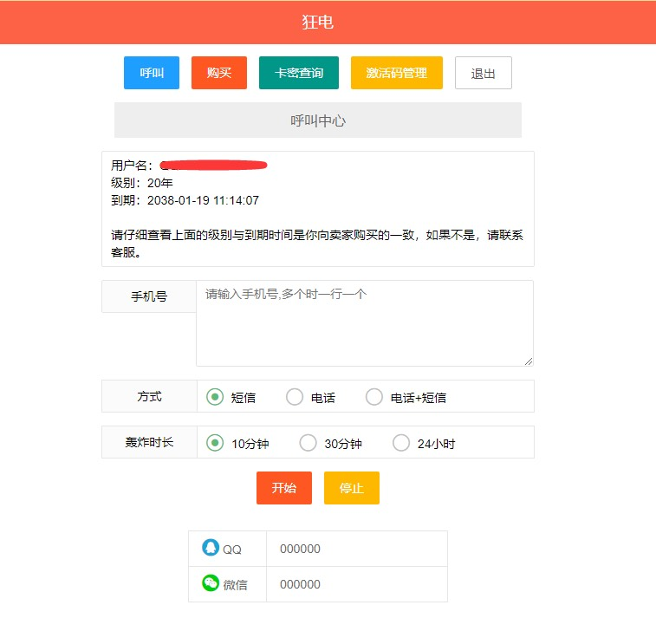
Task: Open the 购买 purchase tab
Action: (219, 73)
